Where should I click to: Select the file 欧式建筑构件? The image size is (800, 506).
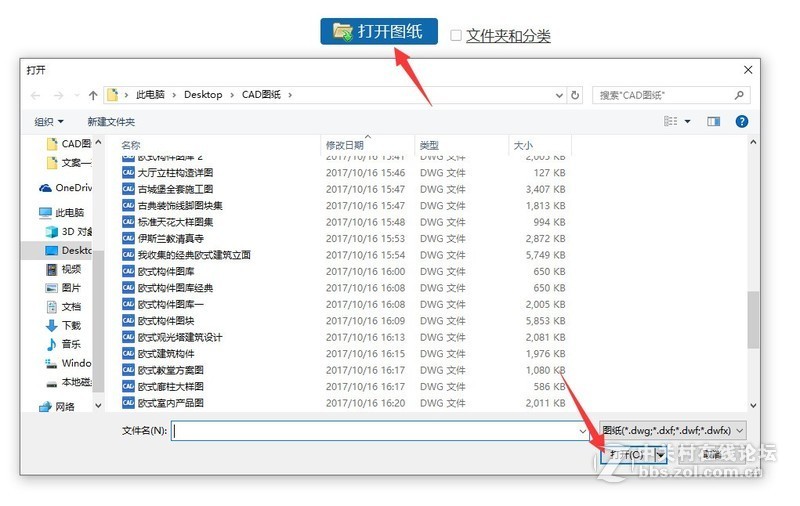tap(166, 353)
